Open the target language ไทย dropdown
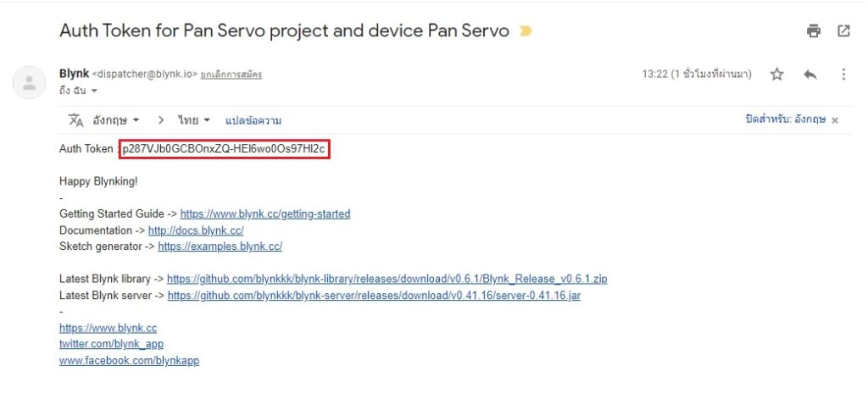The height and width of the screenshot is (410, 868). tap(194, 120)
